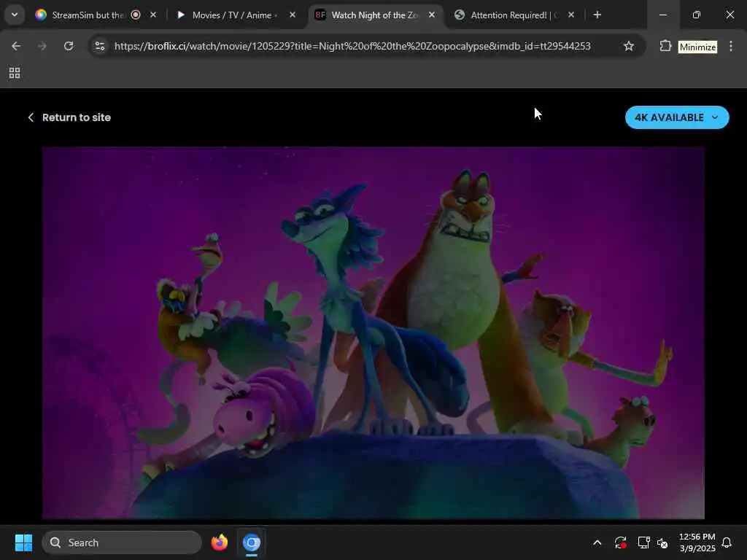Open the tab search dropdown arrow
Image resolution: width=747 pixels, height=560 pixels.
click(15, 15)
